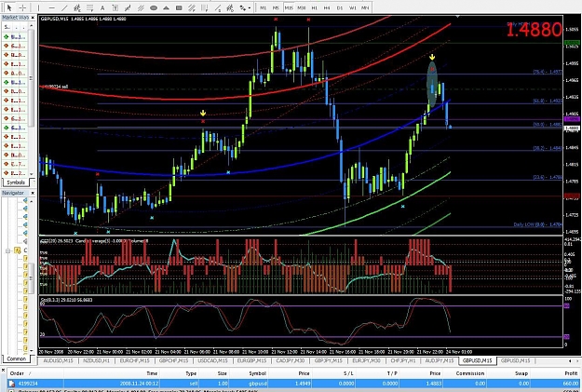The image size is (582, 392).
Task: Open the CHFJPY,H1 chart tab
Action: coord(403,360)
